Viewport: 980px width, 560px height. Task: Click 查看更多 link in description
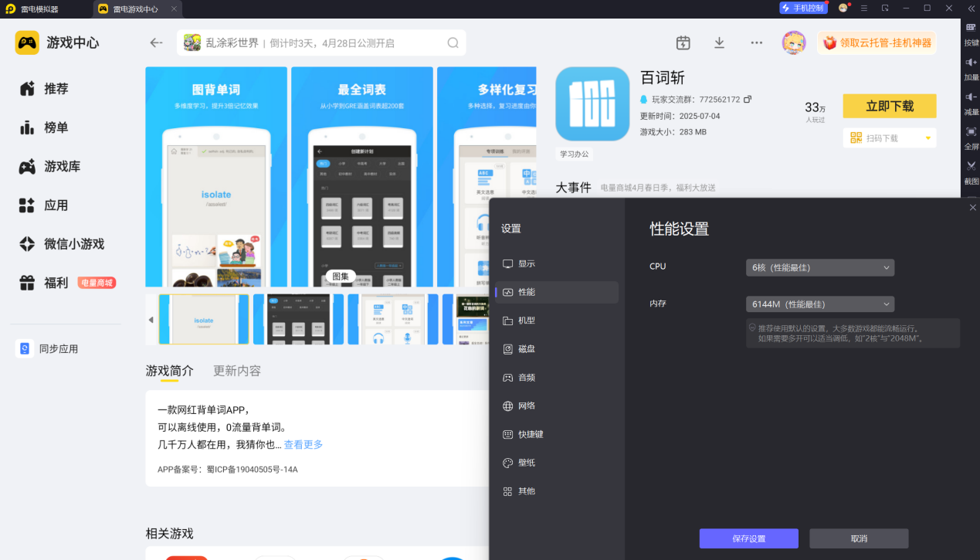pyautogui.click(x=303, y=445)
